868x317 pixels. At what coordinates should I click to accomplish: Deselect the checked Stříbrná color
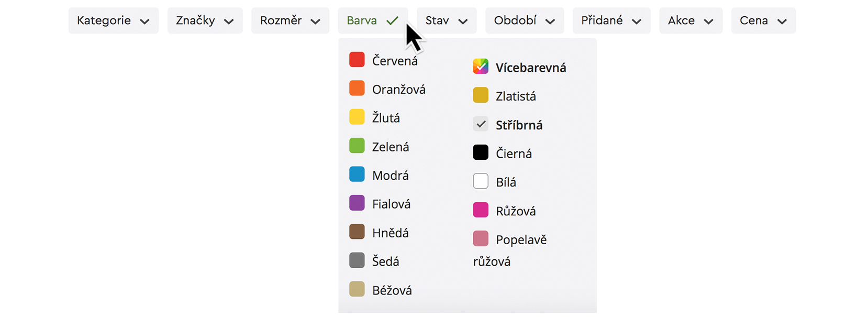tap(480, 124)
